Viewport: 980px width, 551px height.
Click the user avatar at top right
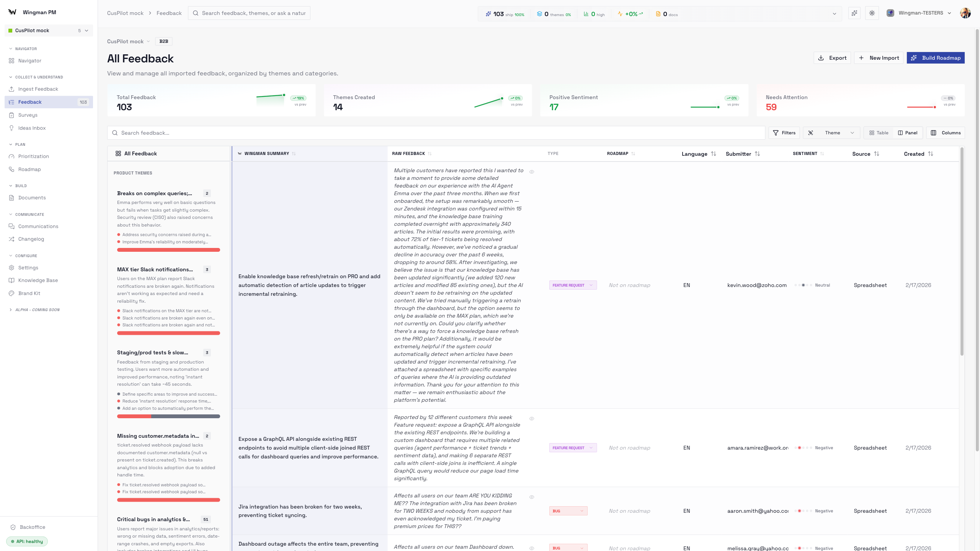pyautogui.click(x=965, y=13)
